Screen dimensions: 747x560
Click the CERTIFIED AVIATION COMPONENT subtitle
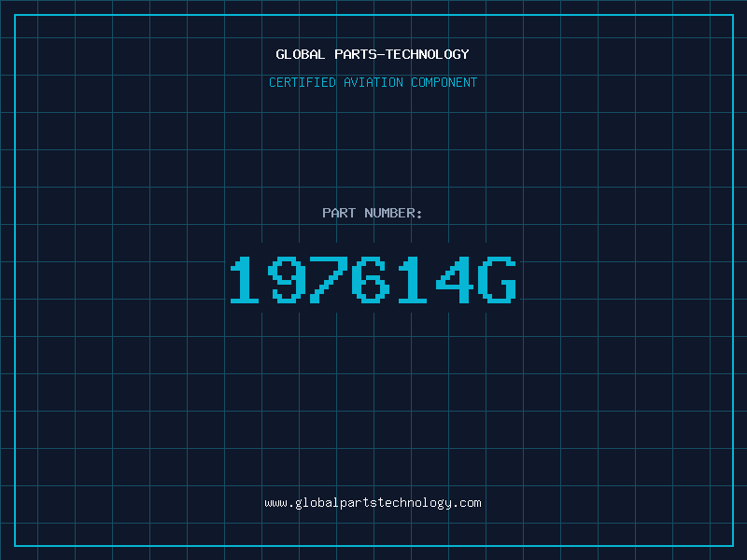coord(373,82)
